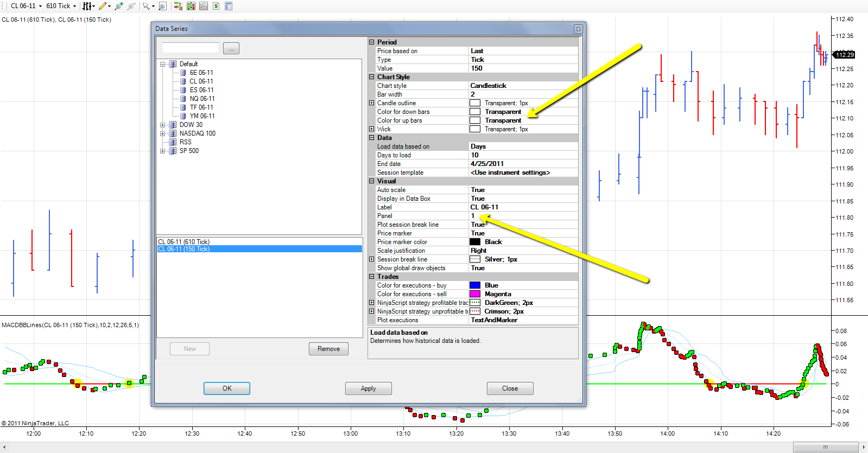Click the zoom frame icon in toolbar

[162, 6]
